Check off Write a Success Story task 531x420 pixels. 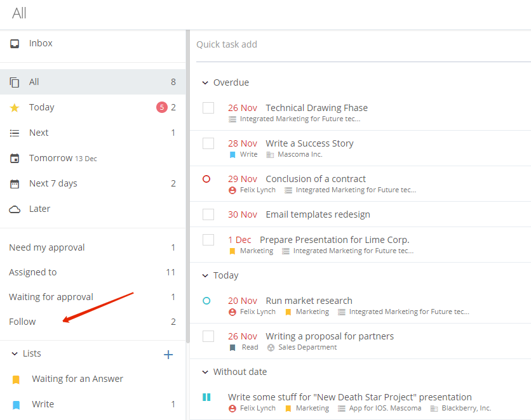click(x=208, y=143)
